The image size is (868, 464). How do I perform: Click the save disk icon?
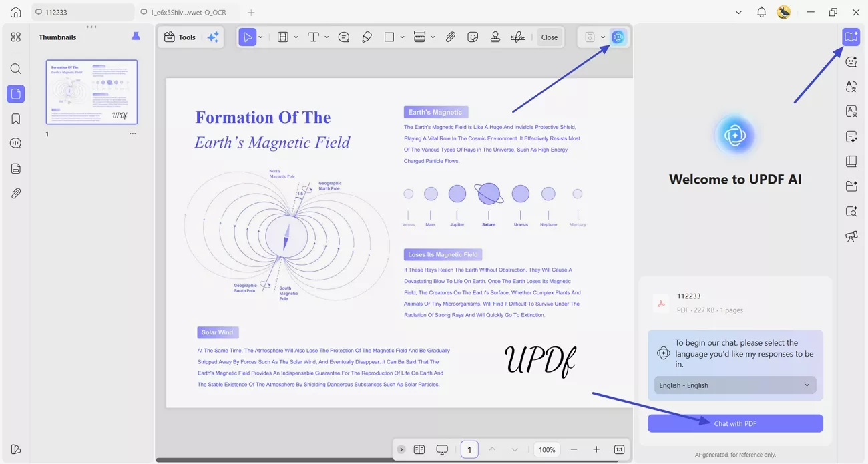pos(590,37)
